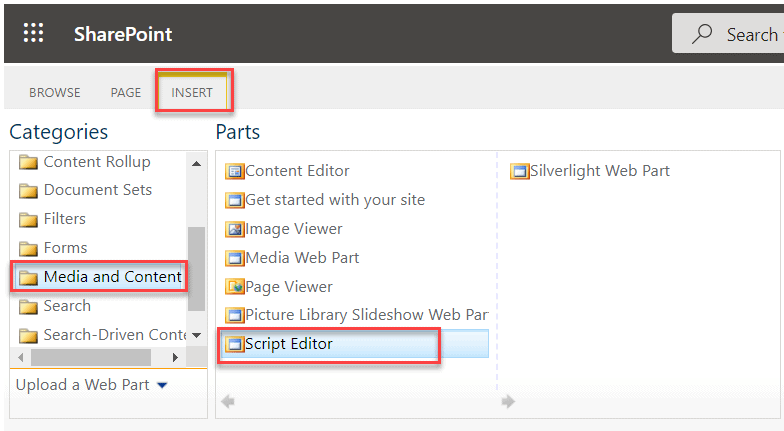Click the search magnifier icon
The height and width of the screenshot is (431, 784).
[702, 34]
